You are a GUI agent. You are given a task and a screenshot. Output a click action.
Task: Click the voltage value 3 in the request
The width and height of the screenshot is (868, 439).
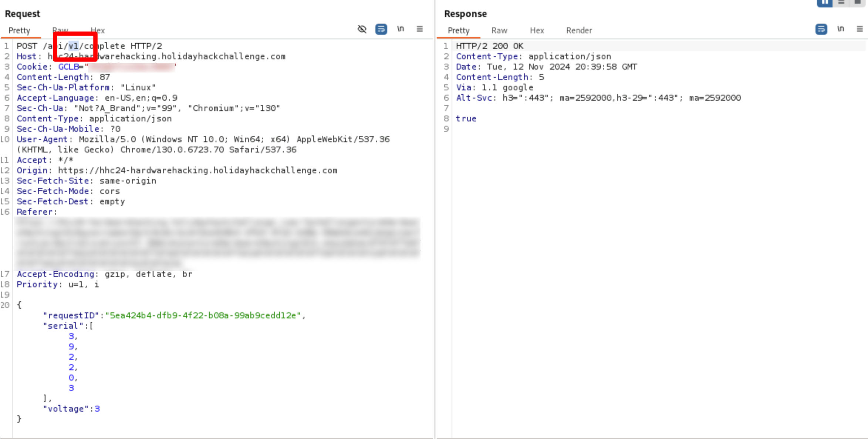point(97,409)
